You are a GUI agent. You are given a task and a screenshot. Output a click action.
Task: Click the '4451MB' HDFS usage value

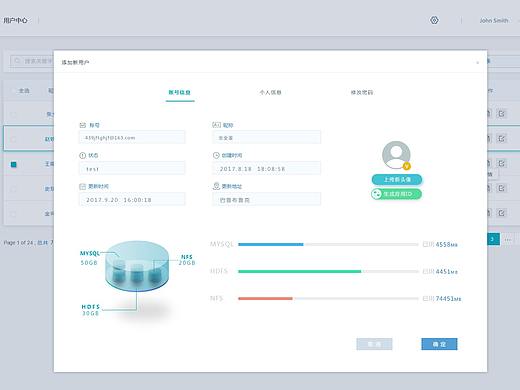coord(447,271)
